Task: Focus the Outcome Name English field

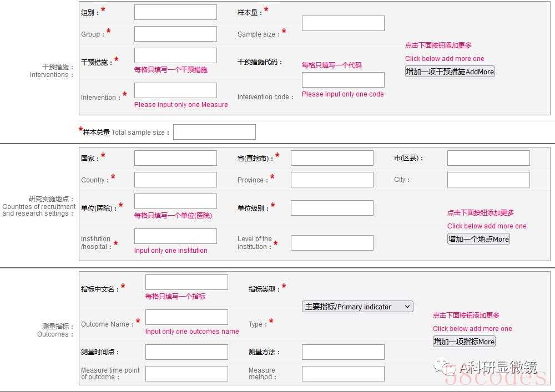Action: tap(186, 317)
